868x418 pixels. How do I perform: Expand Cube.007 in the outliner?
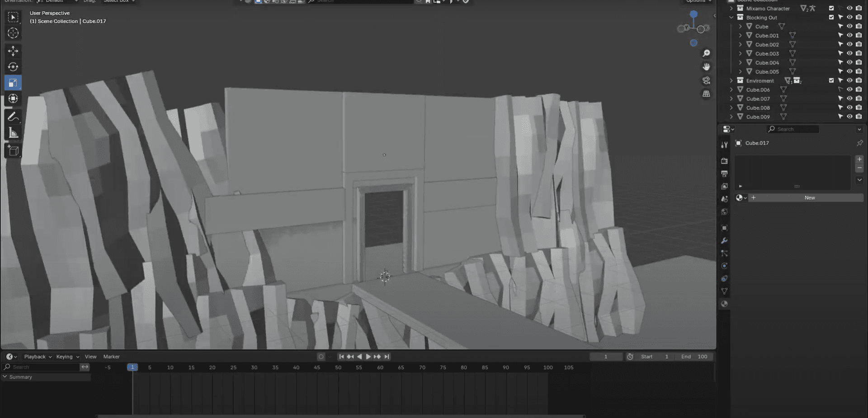(x=731, y=99)
